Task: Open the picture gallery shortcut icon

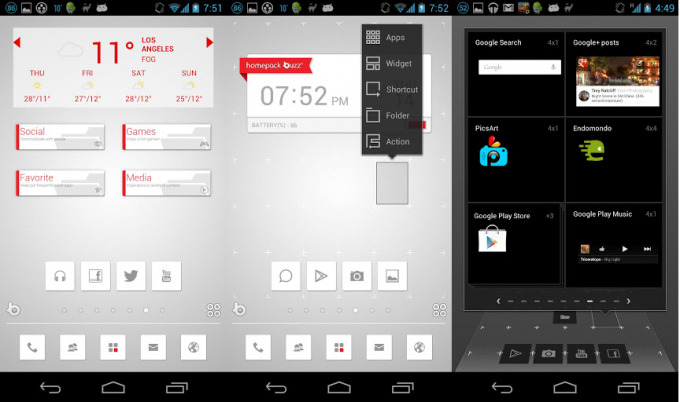Action: point(391,276)
